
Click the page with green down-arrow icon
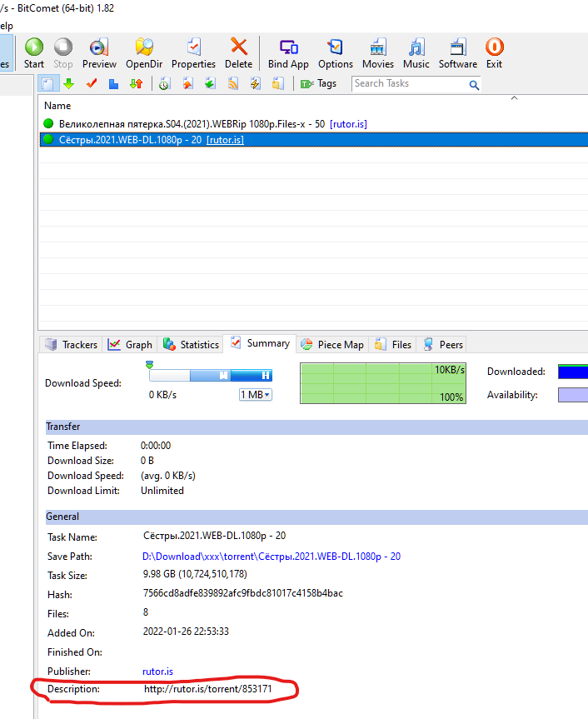click(x=210, y=84)
